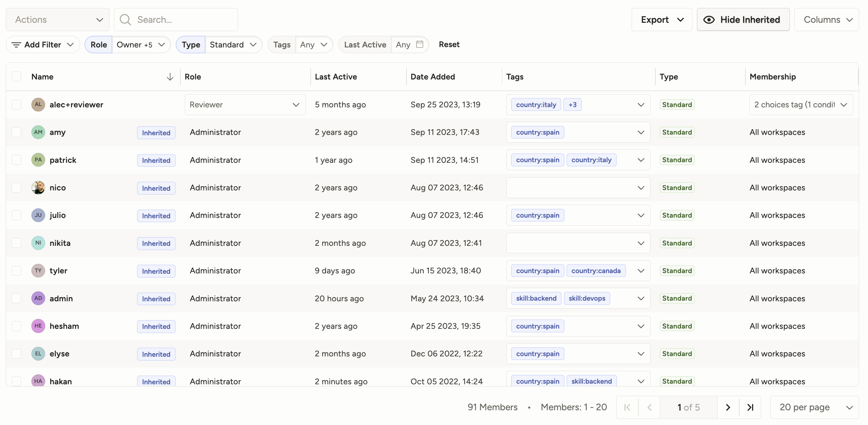Click the Tags column header

tap(514, 77)
